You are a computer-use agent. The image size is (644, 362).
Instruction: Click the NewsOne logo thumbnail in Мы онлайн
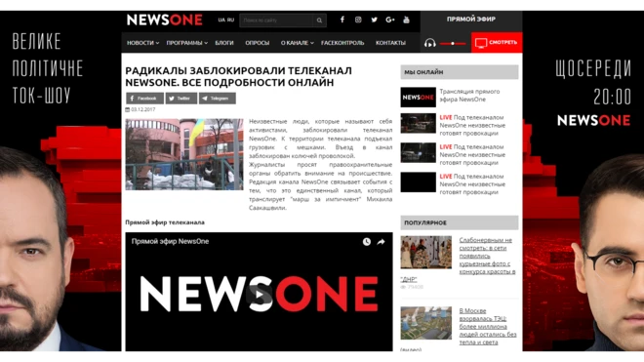418,97
